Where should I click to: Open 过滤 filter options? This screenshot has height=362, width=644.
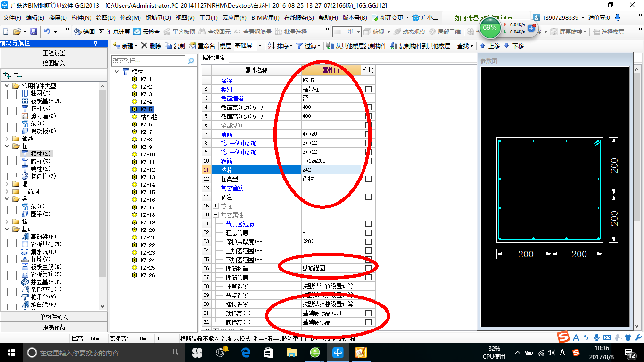[x=308, y=46]
